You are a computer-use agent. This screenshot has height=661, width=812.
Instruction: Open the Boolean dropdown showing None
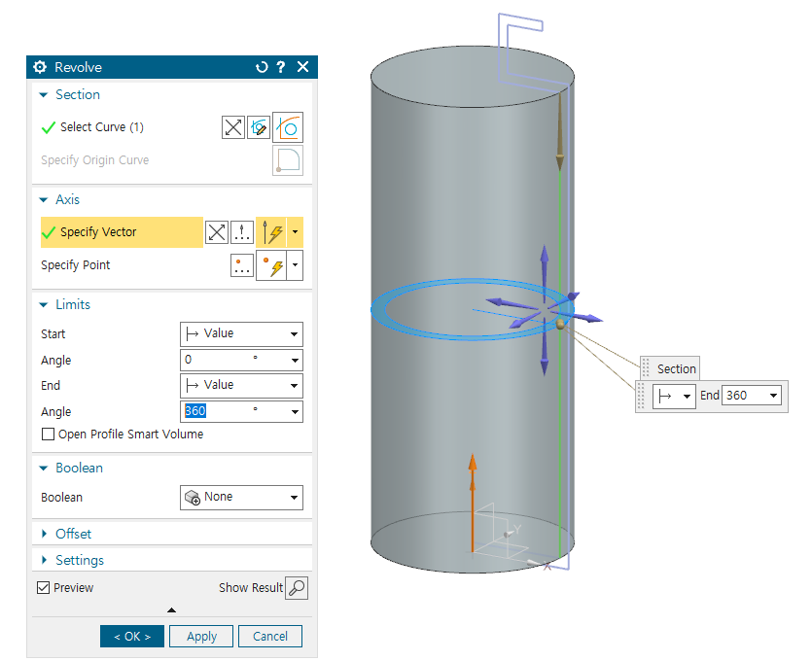coord(241,498)
